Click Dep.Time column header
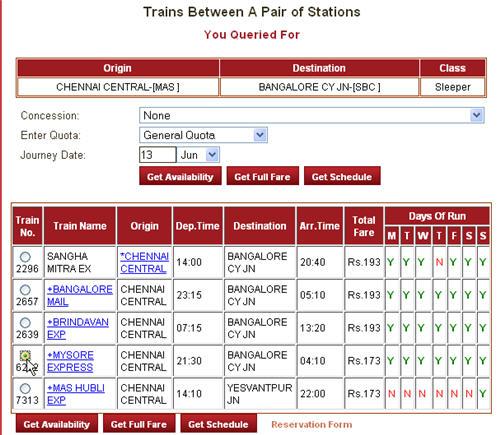 197,226
